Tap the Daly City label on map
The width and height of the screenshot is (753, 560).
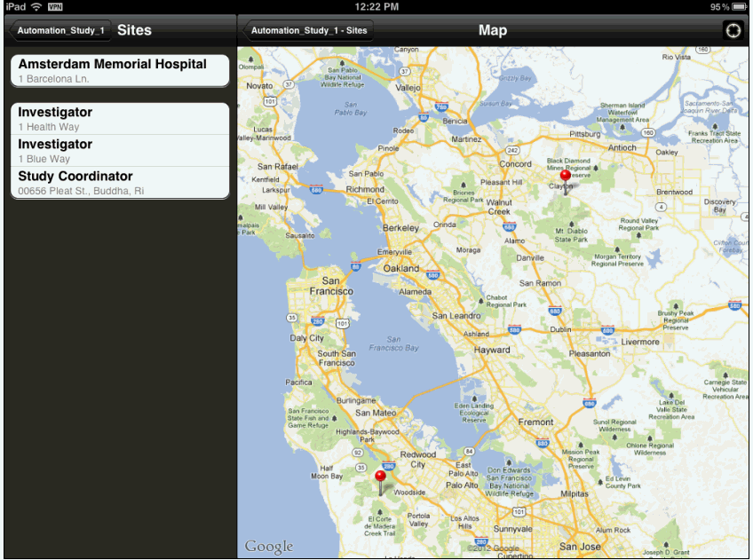[x=307, y=338]
